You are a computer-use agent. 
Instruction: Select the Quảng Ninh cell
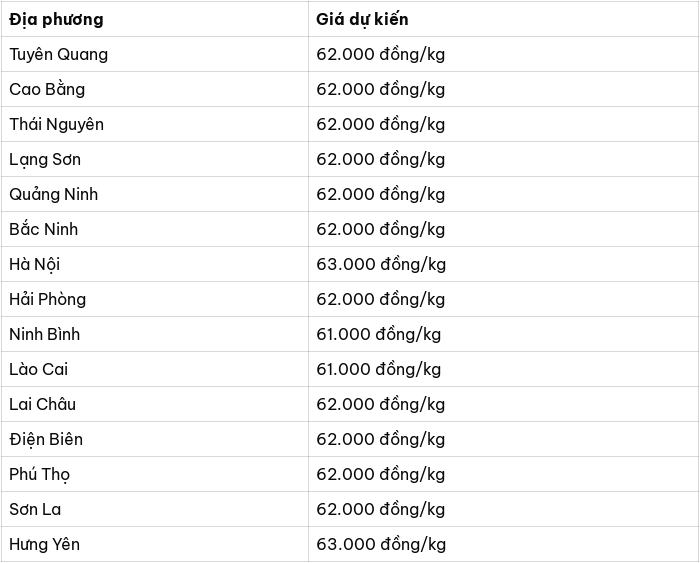(54, 194)
